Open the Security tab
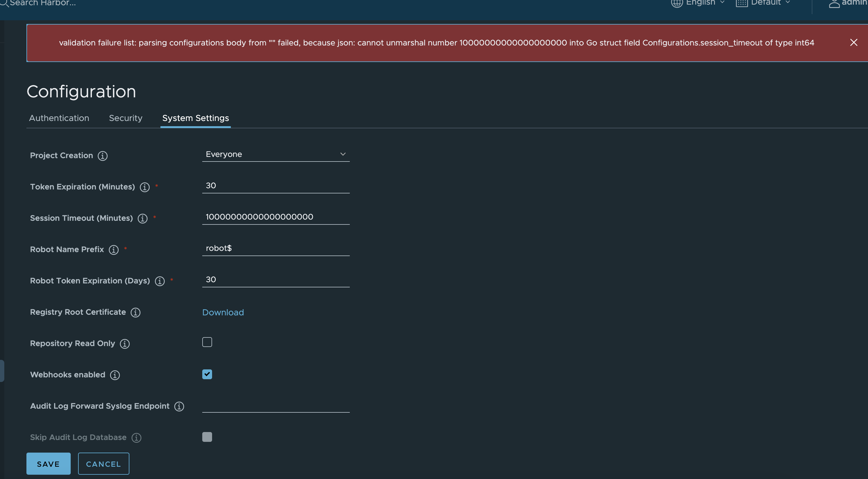868x479 pixels. pyautogui.click(x=125, y=118)
